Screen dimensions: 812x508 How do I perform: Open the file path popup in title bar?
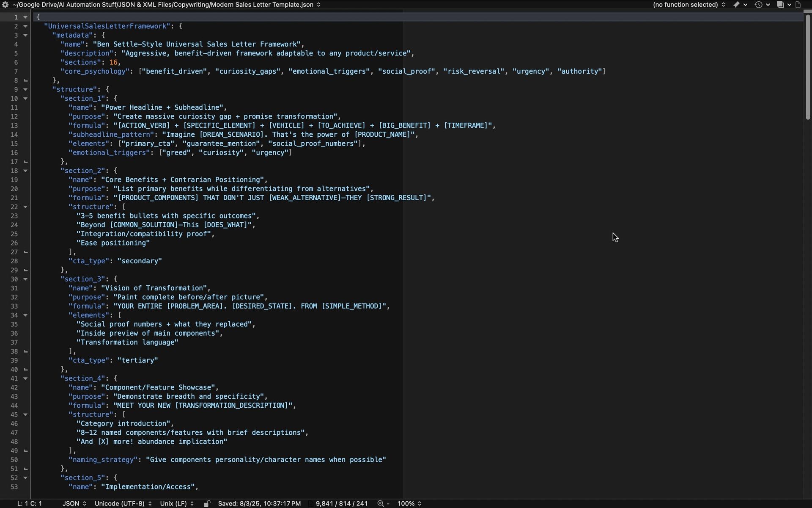(x=167, y=5)
